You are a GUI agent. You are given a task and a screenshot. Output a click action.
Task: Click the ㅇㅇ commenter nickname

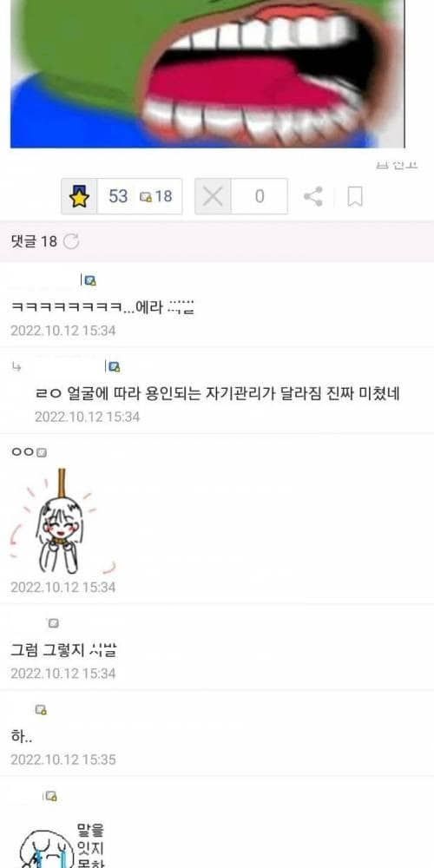tap(23, 452)
